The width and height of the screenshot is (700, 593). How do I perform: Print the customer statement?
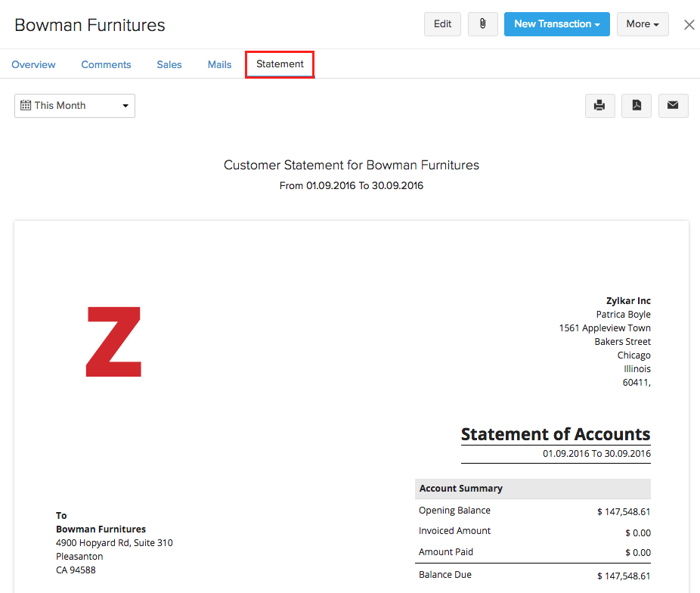point(599,106)
